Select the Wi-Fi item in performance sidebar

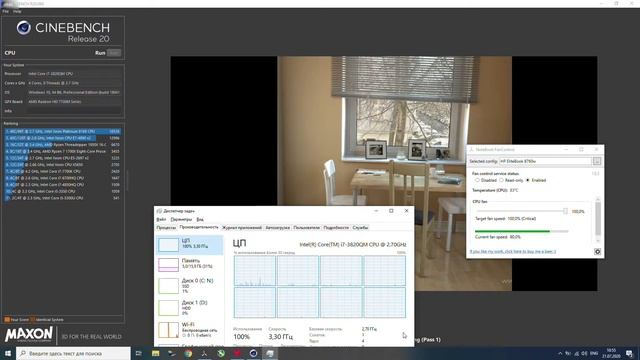(x=190, y=330)
